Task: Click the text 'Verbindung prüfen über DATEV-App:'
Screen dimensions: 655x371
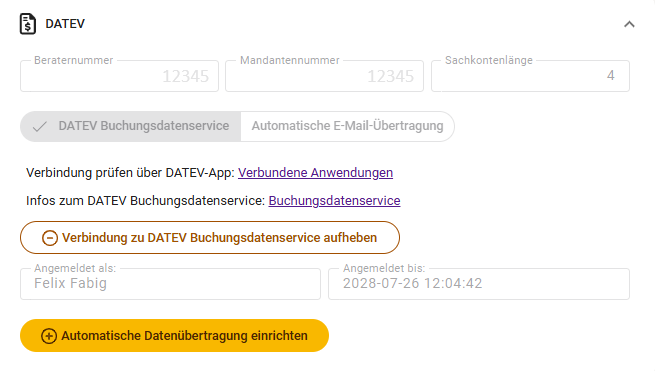Action: point(130,173)
